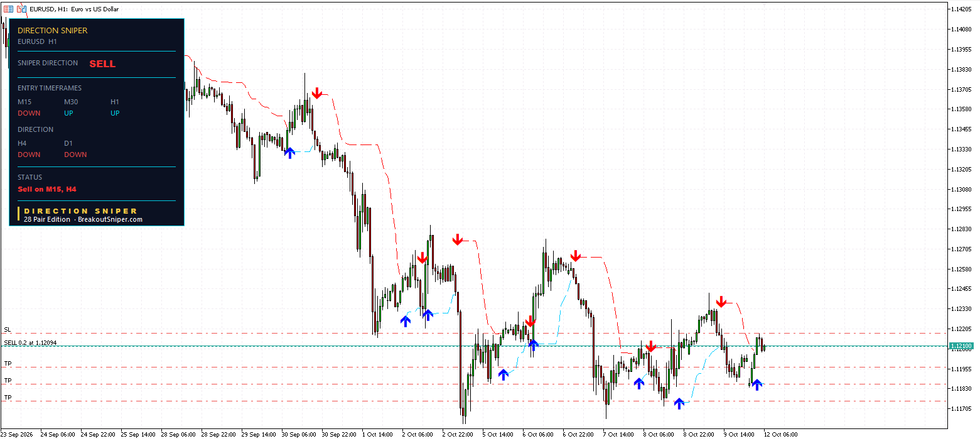
Task: Click the red SELL sniper direction value
Action: (x=102, y=63)
